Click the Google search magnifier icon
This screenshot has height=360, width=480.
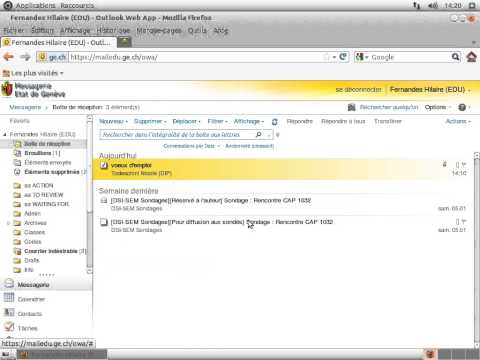click(x=455, y=57)
